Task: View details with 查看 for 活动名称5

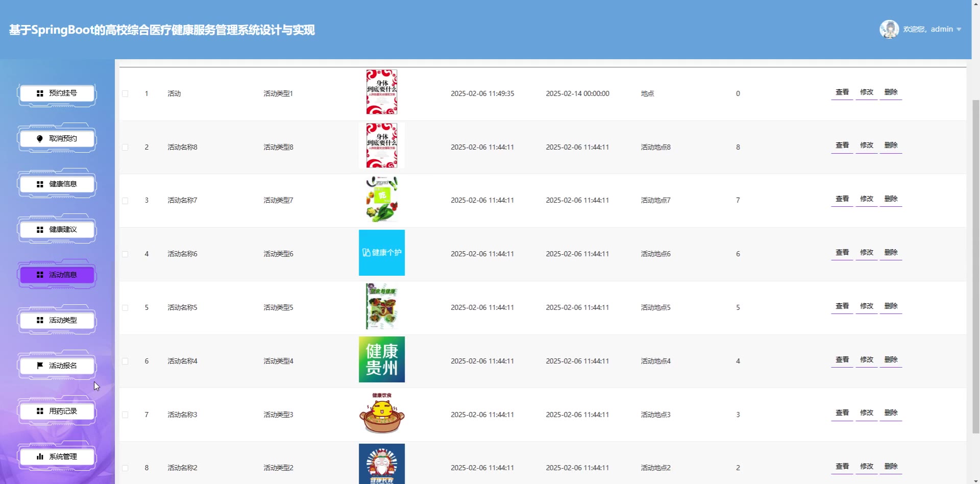Action: click(842, 306)
